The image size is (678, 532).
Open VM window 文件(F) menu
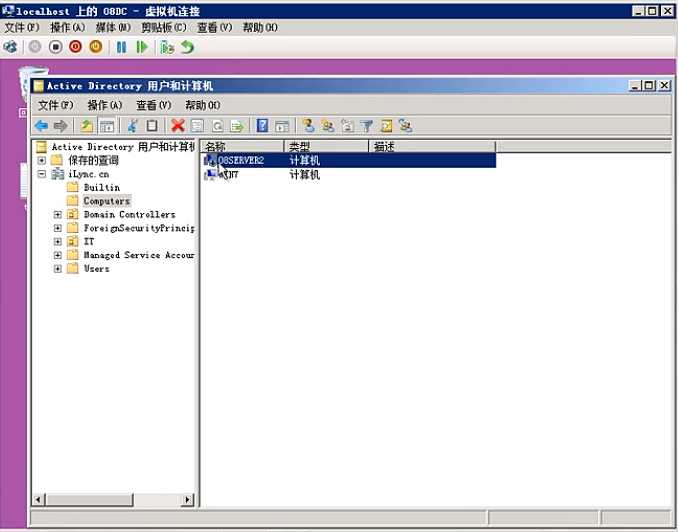[x=22, y=28]
